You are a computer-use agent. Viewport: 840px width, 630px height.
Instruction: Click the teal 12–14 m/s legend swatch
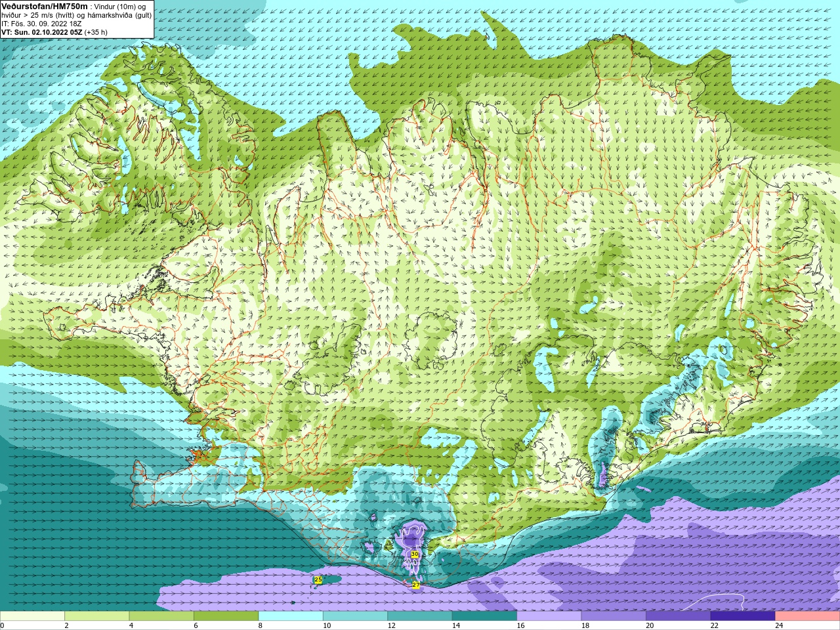(x=420, y=616)
